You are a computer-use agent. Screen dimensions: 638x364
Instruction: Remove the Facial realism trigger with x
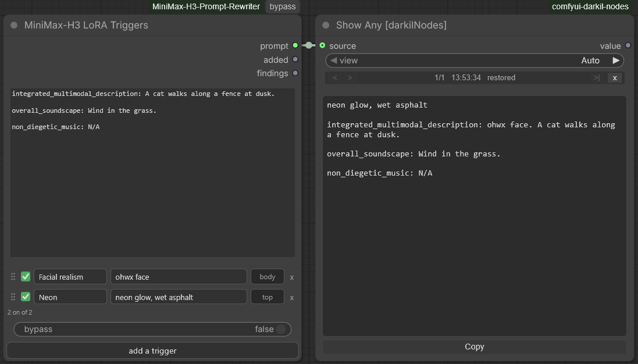(292, 277)
